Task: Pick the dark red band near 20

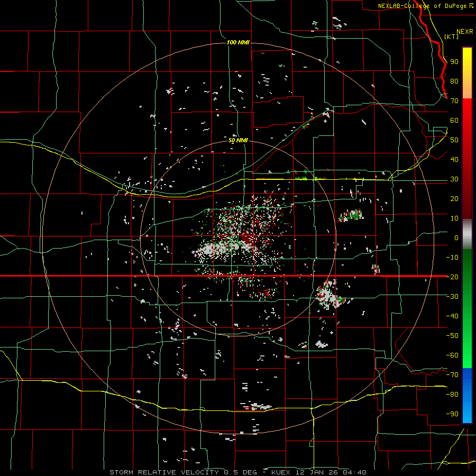Action: coord(467,199)
